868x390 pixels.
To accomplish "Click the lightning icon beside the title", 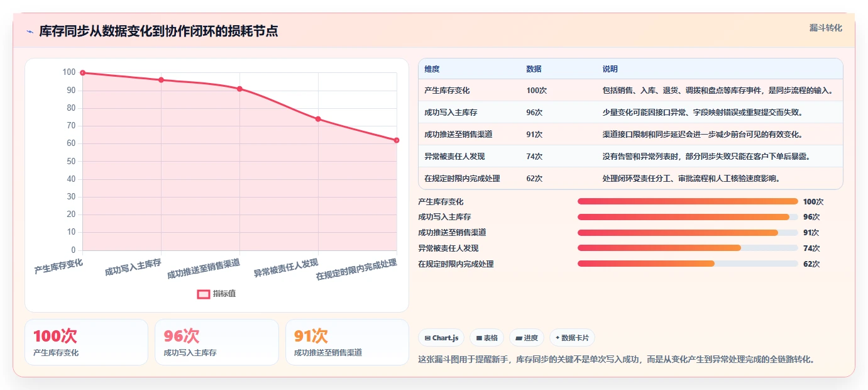I will tap(30, 31).
